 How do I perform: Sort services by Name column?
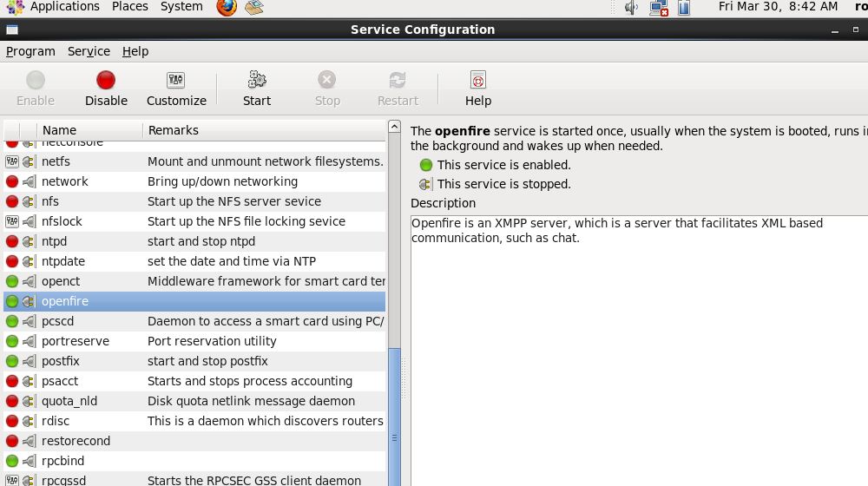89,130
